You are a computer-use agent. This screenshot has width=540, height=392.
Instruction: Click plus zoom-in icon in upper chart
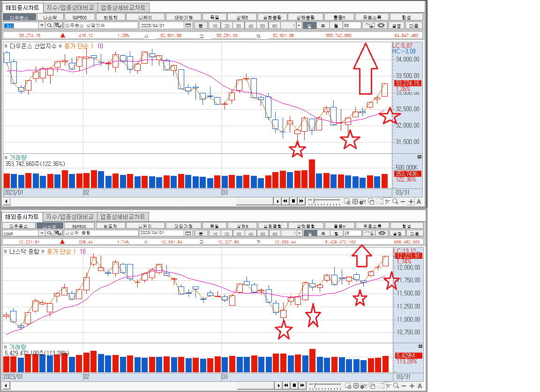click(x=411, y=202)
